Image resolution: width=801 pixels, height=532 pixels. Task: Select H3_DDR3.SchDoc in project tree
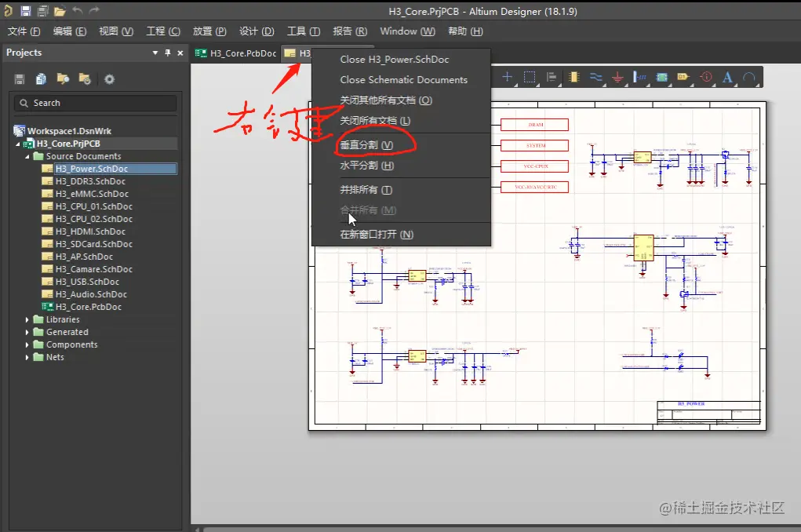tap(90, 181)
